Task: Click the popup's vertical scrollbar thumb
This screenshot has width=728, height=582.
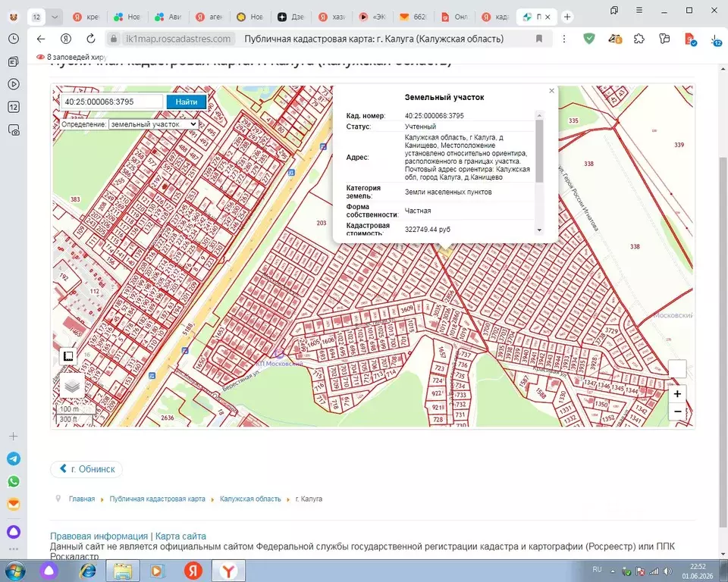Action: [539, 152]
